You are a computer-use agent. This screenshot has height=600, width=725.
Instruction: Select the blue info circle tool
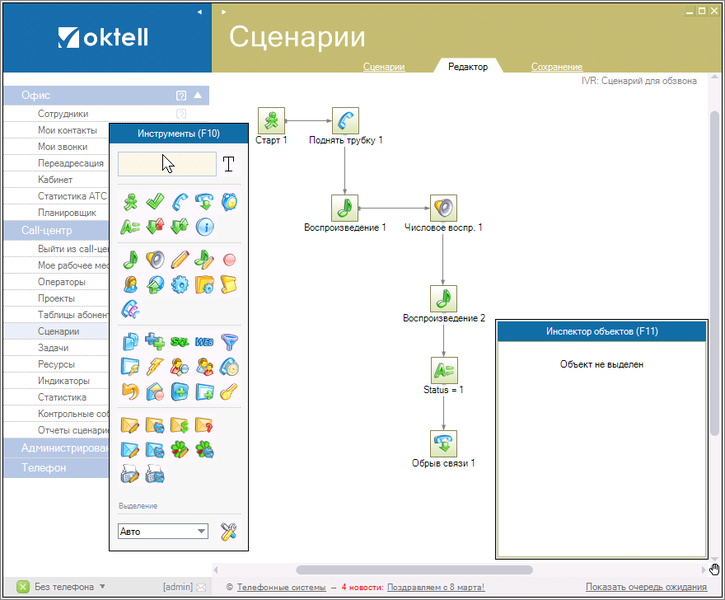pyautogui.click(x=204, y=227)
